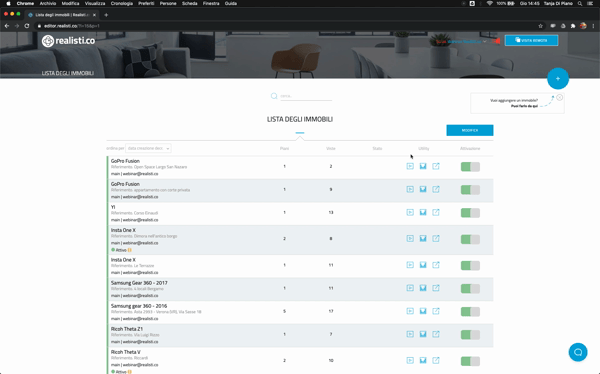Image resolution: width=600 pixels, height=374 pixels.
Task: Dismiss the 'Vuoi aggiungere un immobile?' hint
Action: (559, 98)
